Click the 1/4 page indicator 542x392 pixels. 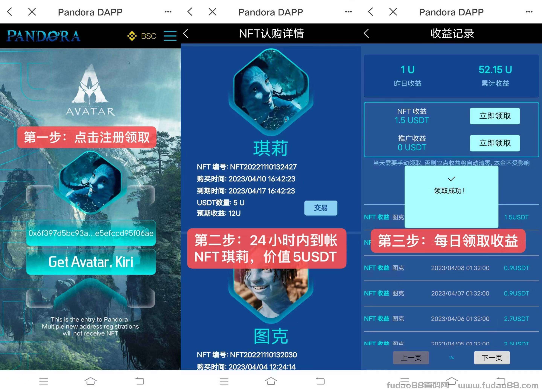pos(451,358)
